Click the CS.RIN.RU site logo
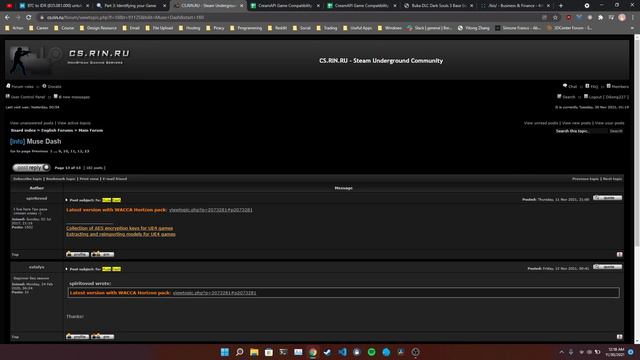The width and height of the screenshot is (640, 360). click(x=69, y=60)
